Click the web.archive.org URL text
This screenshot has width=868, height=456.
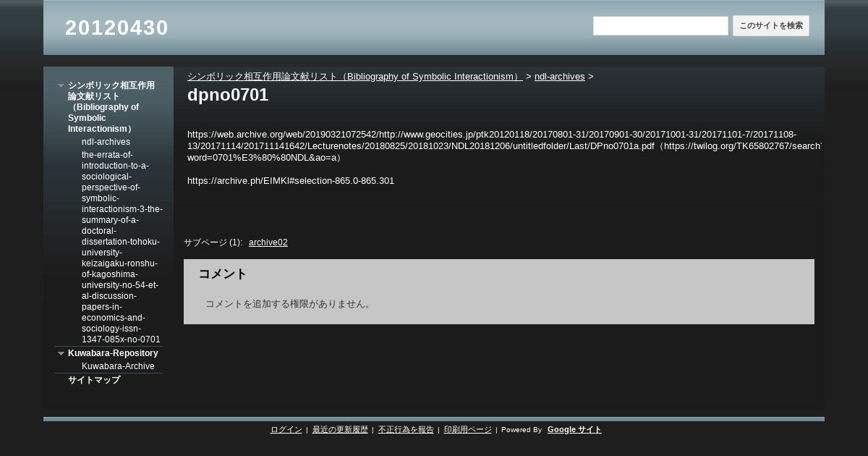tap(503, 145)
